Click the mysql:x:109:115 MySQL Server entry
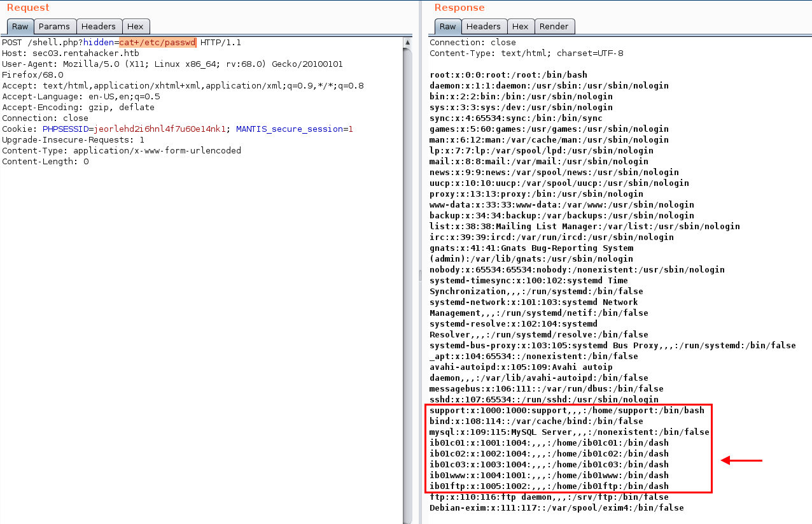The height and width of the screenshot is (524, 812). point(570,432)
